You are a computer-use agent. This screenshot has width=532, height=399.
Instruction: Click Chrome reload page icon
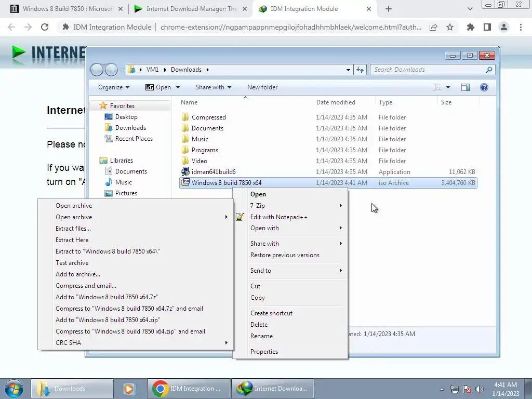tap(45, 27)
